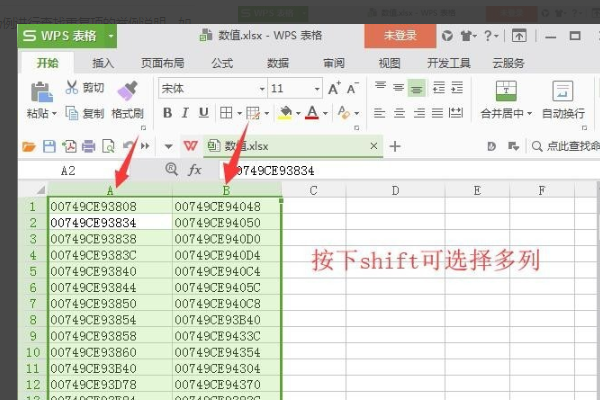The image size is (600, 400).
Task: Toggle Italic formatting
Action: pyautogui.click(x=185, y=113)
